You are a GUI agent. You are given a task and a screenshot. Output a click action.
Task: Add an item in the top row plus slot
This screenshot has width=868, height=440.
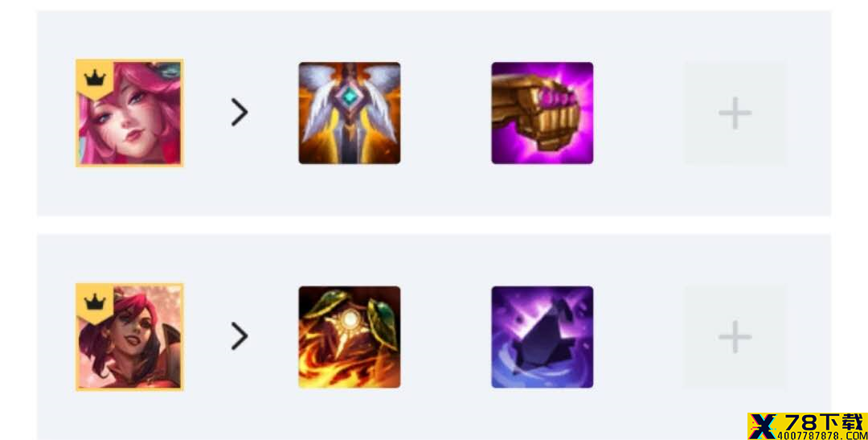pyautogui.click(x=735, y=113)
